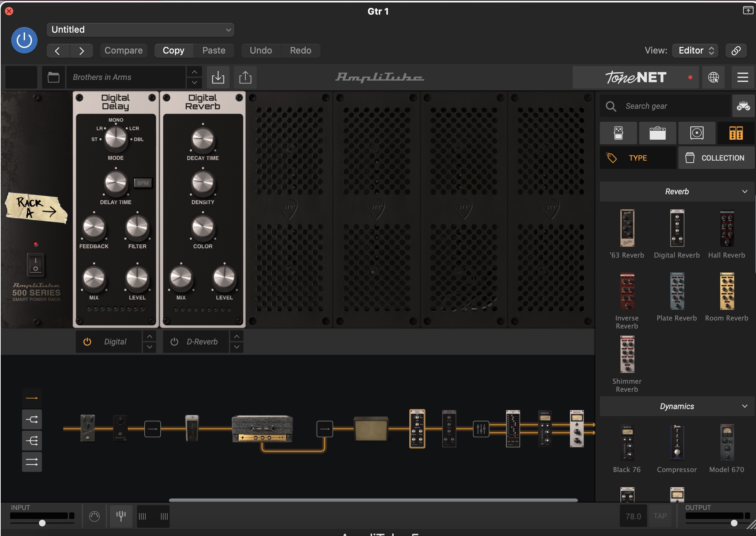756x536 pixels.
Task: Select the cabinet in signal chain
Action: click(x=371, y=429)
